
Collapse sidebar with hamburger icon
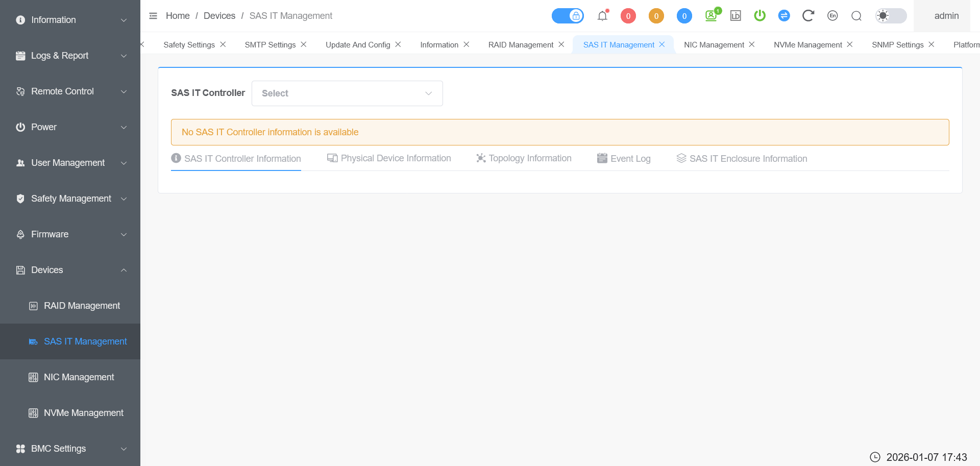[153, 16]
